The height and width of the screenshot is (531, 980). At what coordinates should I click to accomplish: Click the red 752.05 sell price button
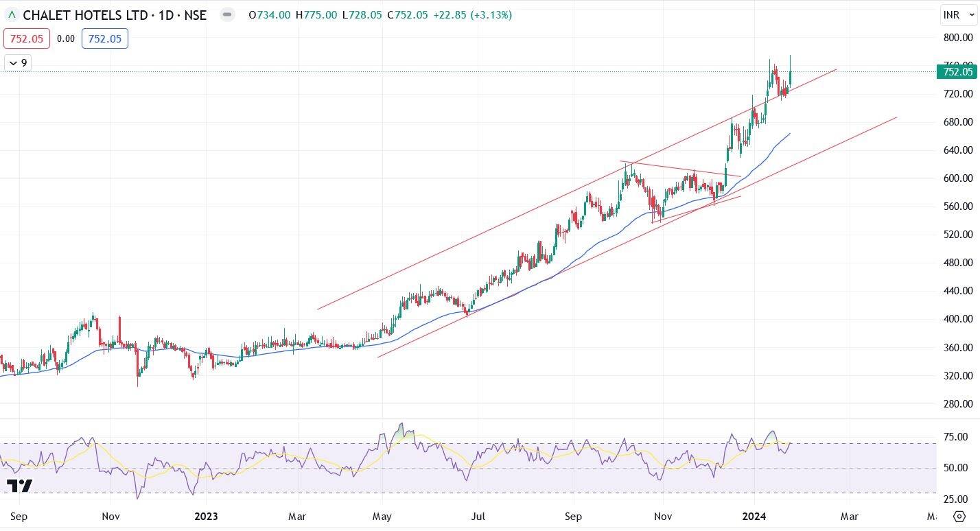tap(27, 38)
